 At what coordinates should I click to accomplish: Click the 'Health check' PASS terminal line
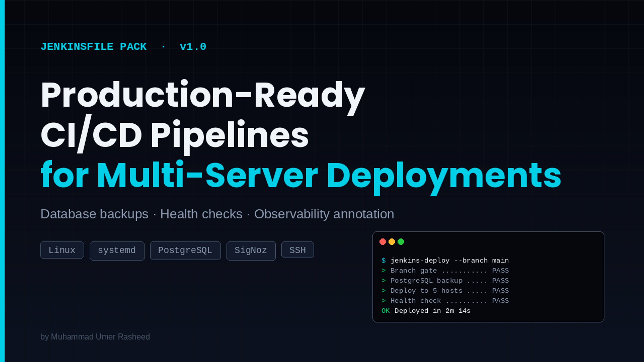point(445,301)
